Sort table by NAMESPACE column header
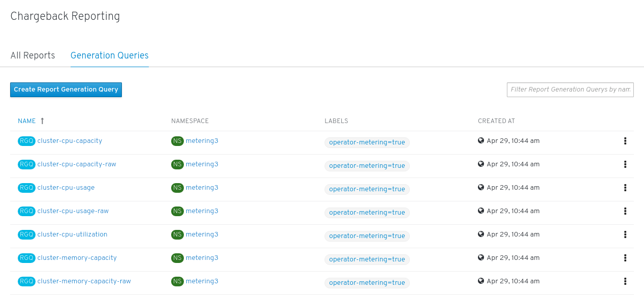Image resolution: width=644 pixels, height=295 pixels. click(x=190, y=121)
